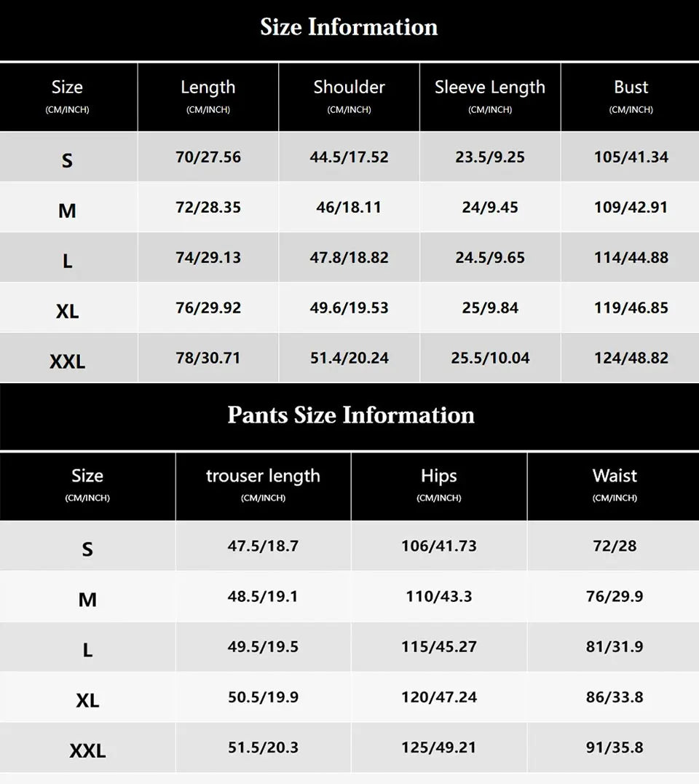This screenshot has height=784, width=699.
Task: Click the 51.4/20.24 shoulder cell
Action: point(349,358)
